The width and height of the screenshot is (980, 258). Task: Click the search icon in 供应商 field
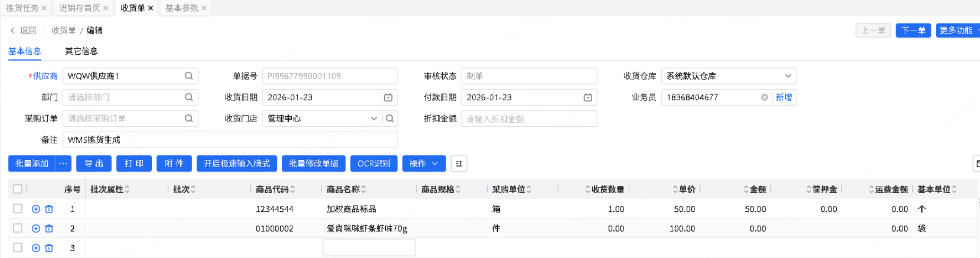pyautogui.click(x=189, y=76)
